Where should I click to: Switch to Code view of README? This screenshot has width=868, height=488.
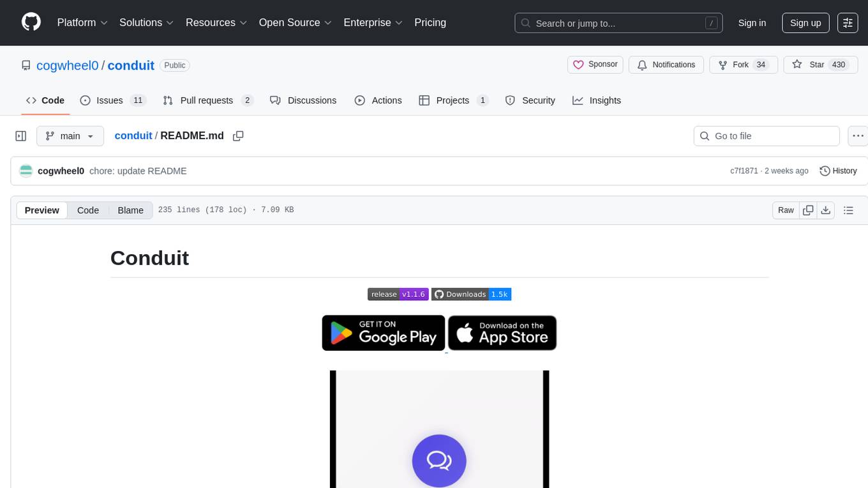pos(88,210)
